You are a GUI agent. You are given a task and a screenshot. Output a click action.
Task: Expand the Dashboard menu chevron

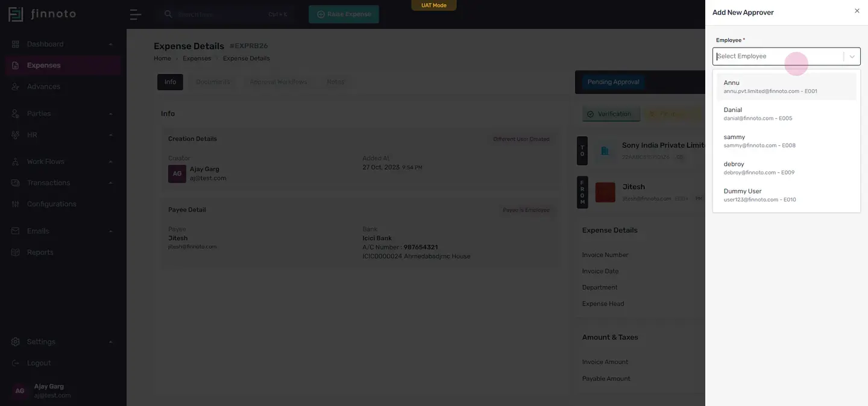point(110,45)
